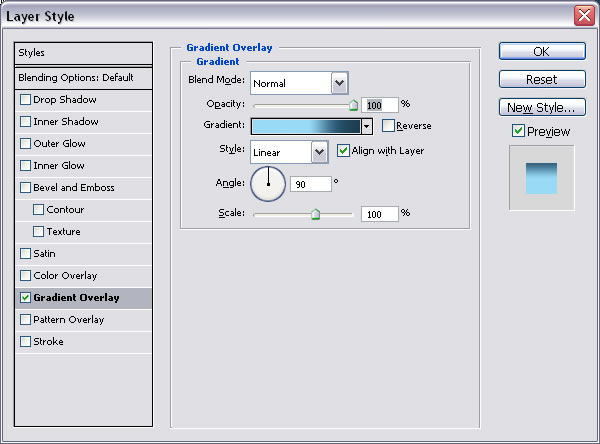Click the Angle dial control
The width and height of the screenshot is (600, 444).
(x=268, y=184)
